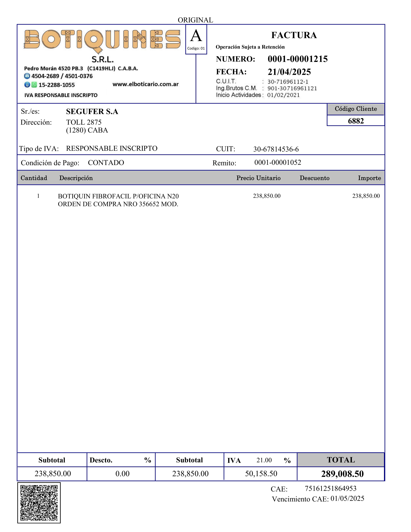
Task: Click the invoice date 21/04/2025
Action: point(289,72)
